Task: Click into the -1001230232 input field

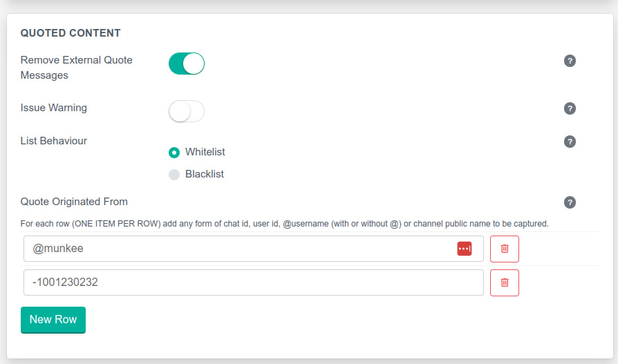Action: tap(249, 282)
